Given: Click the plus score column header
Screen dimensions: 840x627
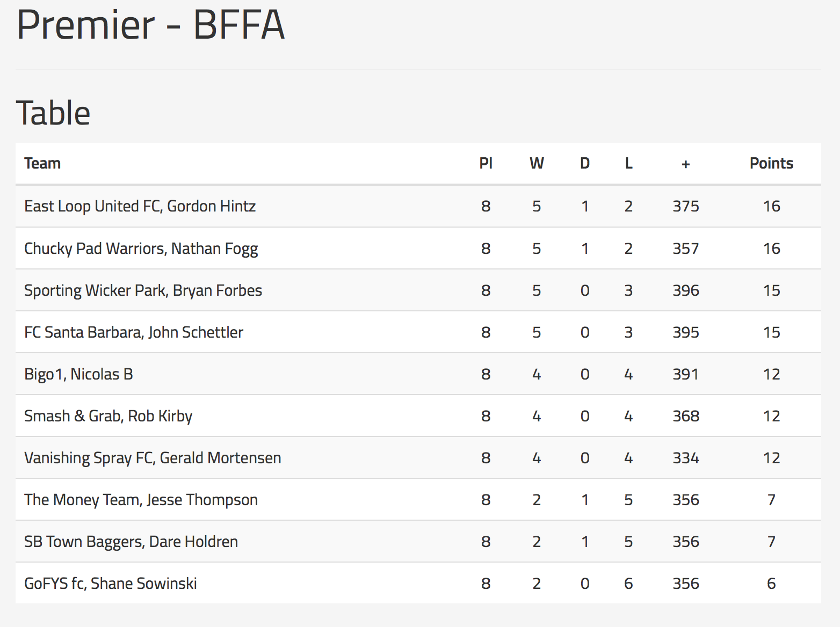Looking at the screenshot, I should pos(686,164).
